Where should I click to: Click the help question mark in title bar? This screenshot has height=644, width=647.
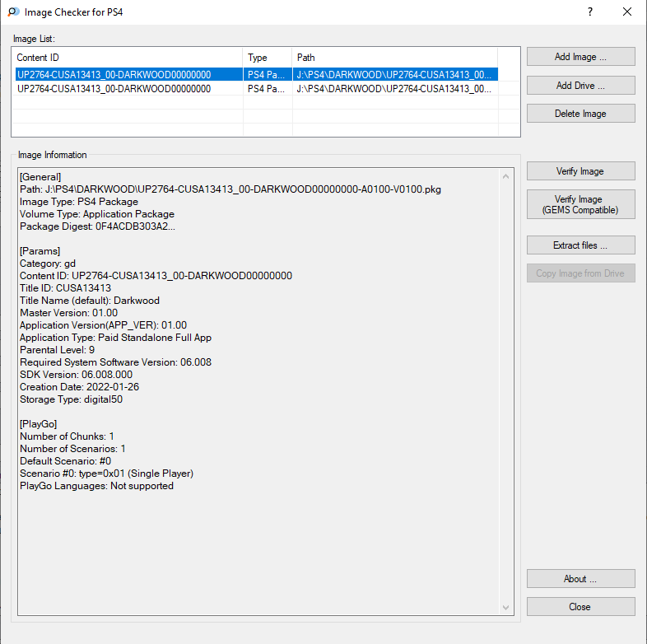(x=590, y=12)
